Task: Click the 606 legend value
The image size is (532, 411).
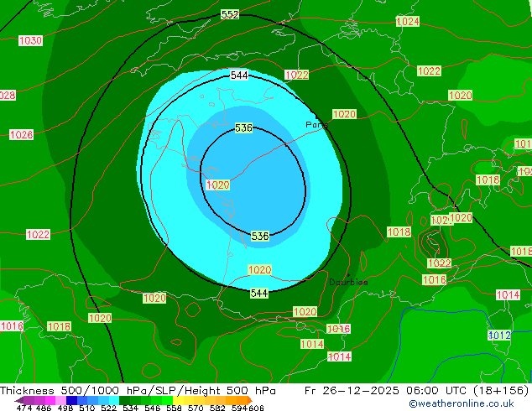Action: pos(256,408)
